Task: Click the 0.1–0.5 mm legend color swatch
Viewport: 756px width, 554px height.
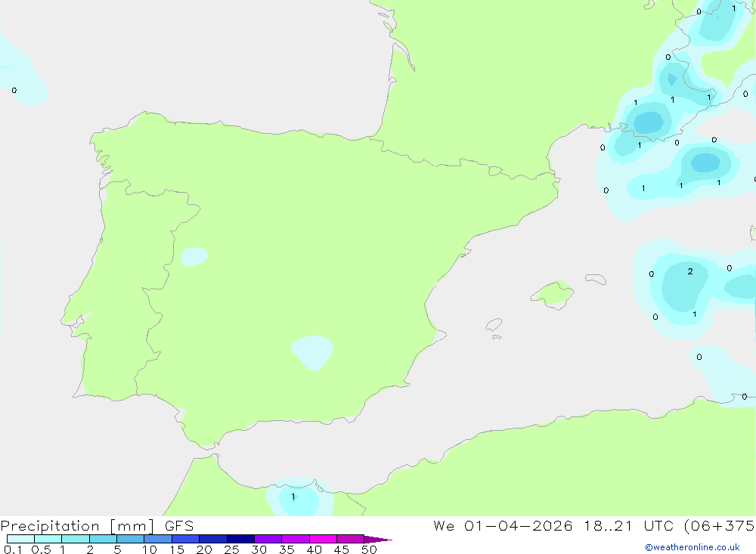Action: click(x=20, y=539)
